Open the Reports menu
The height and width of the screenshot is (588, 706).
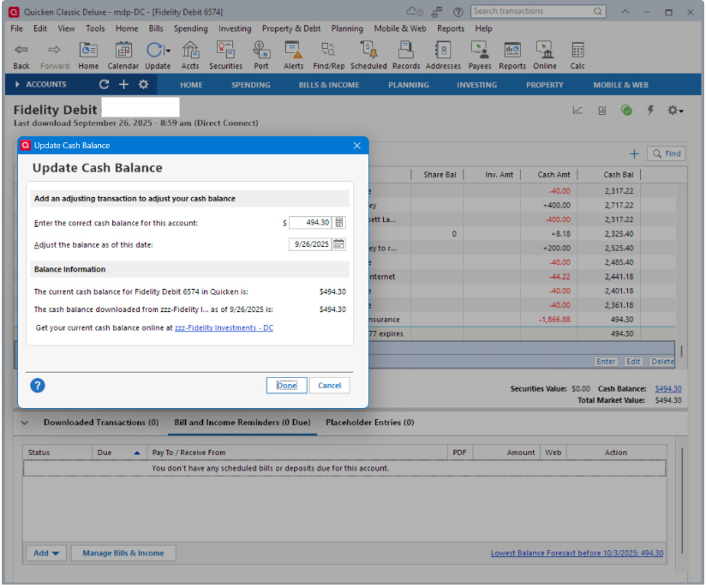click(451, 28)
